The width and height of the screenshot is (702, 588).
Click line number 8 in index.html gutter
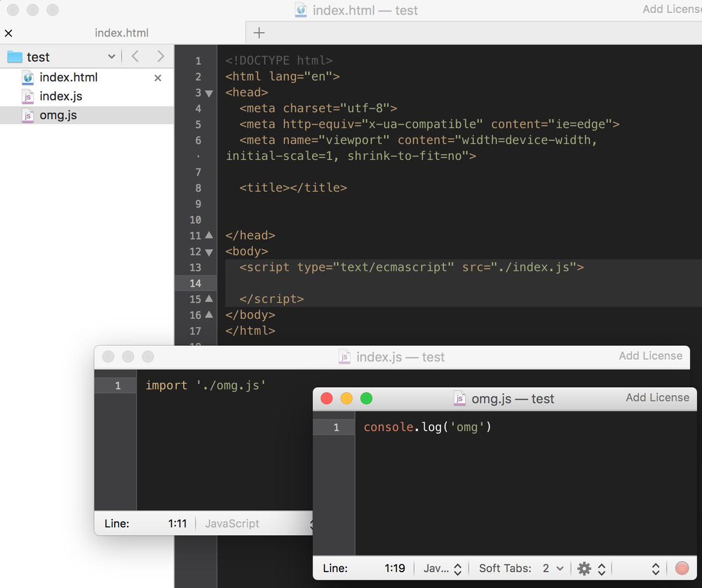click(x=198, y=188)
